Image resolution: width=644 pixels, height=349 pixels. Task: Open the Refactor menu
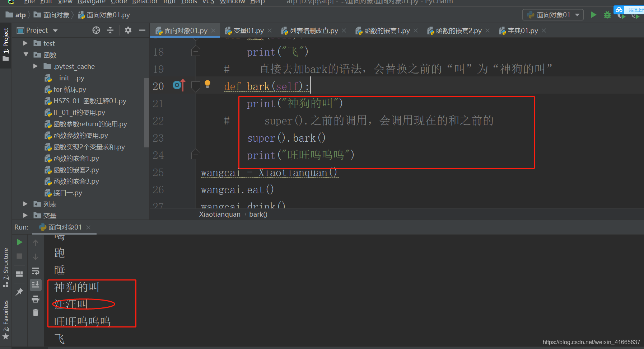(145, 2)
